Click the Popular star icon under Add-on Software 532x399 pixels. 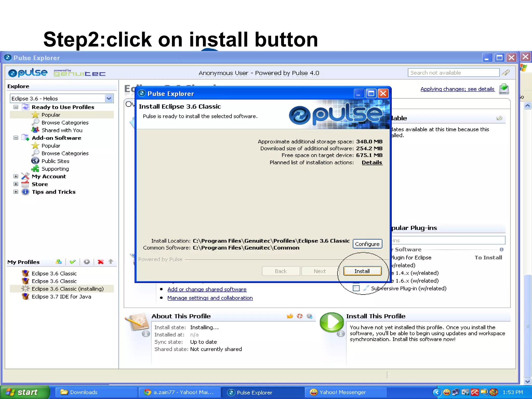pos(35,145)
